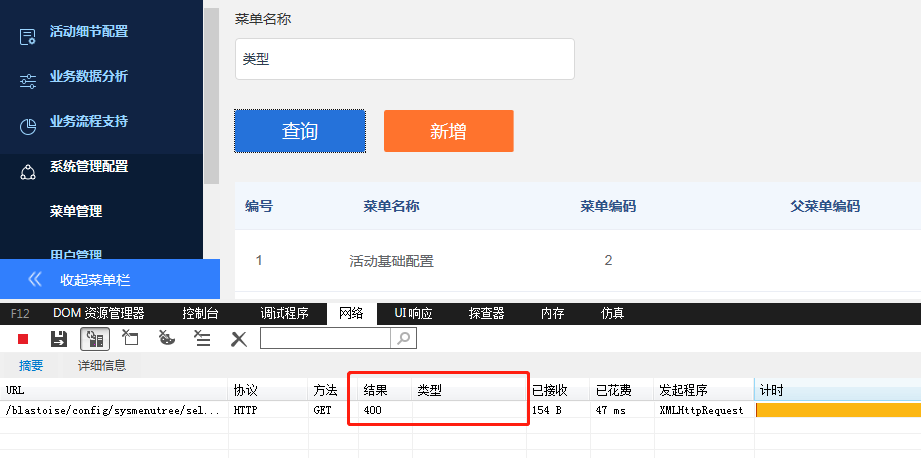Click the blue 查询 button
This screenshot has height=458, width=921.
tap(300, 131)
